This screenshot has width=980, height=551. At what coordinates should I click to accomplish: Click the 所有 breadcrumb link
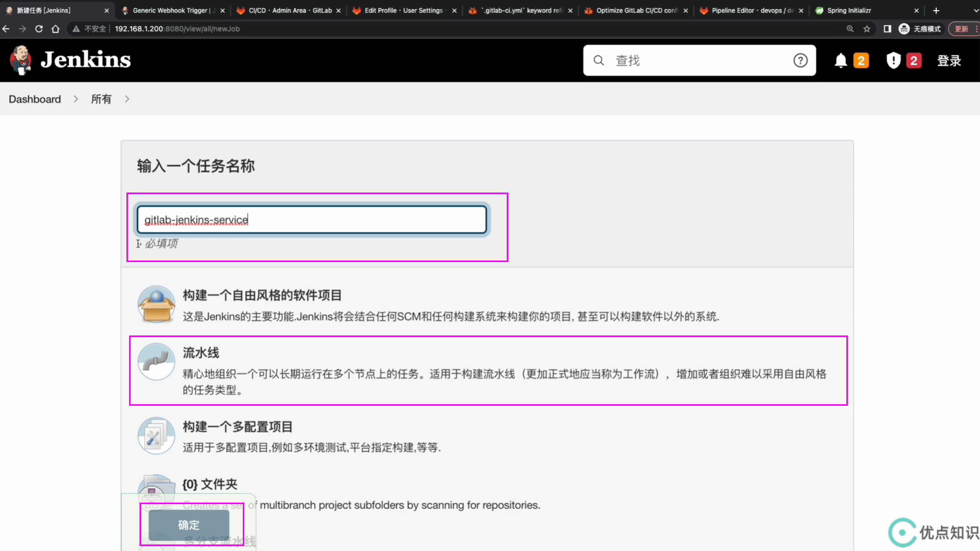tap(101, 99)
